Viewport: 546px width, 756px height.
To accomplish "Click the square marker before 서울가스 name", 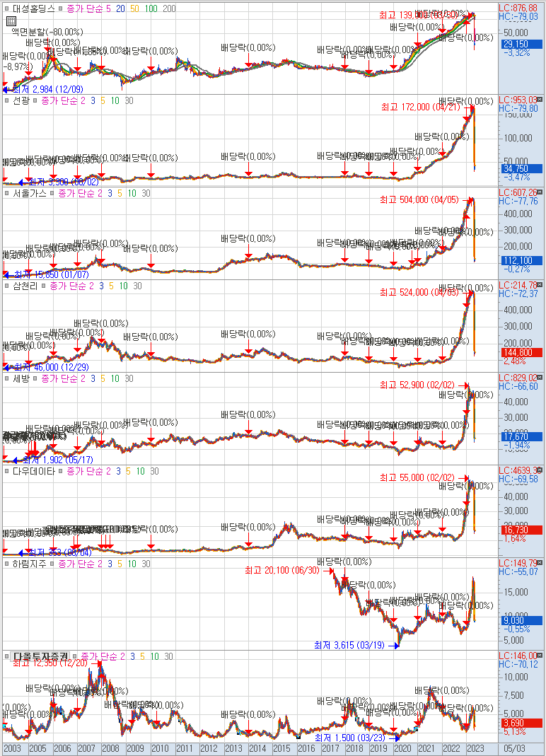I will (x=7, y=193).
